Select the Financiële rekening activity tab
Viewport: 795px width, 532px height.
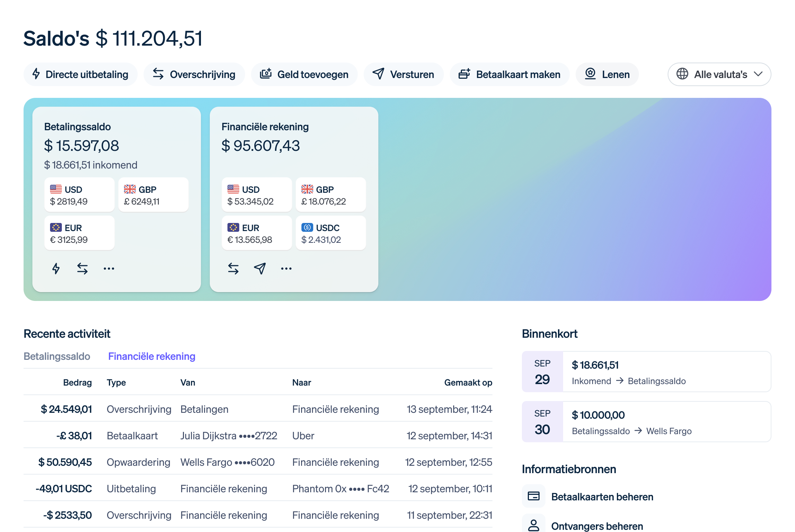pos(152,356)
